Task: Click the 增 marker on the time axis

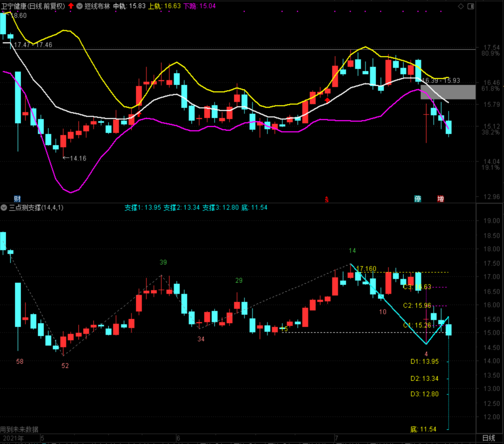Action: (441, 199)
